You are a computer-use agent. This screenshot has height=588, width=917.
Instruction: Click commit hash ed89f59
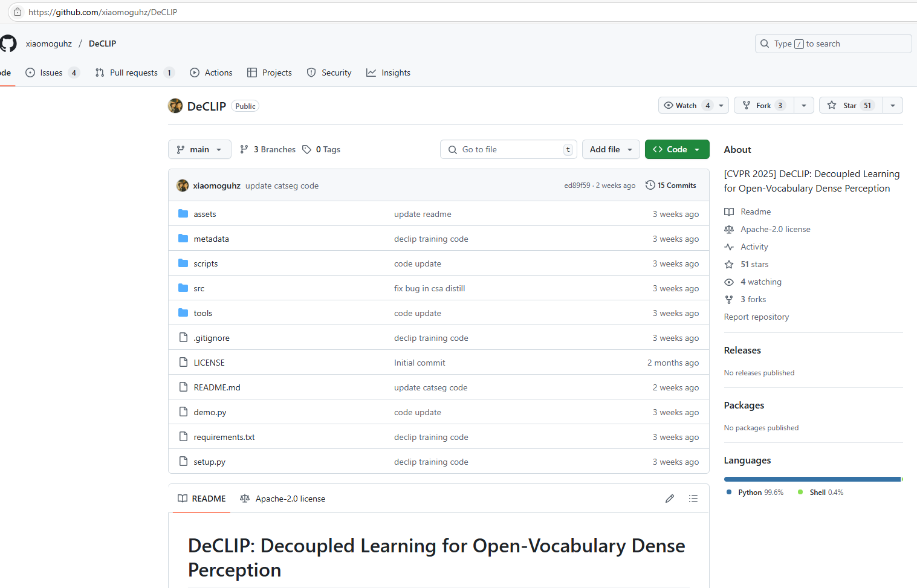(x=577, y=186)
